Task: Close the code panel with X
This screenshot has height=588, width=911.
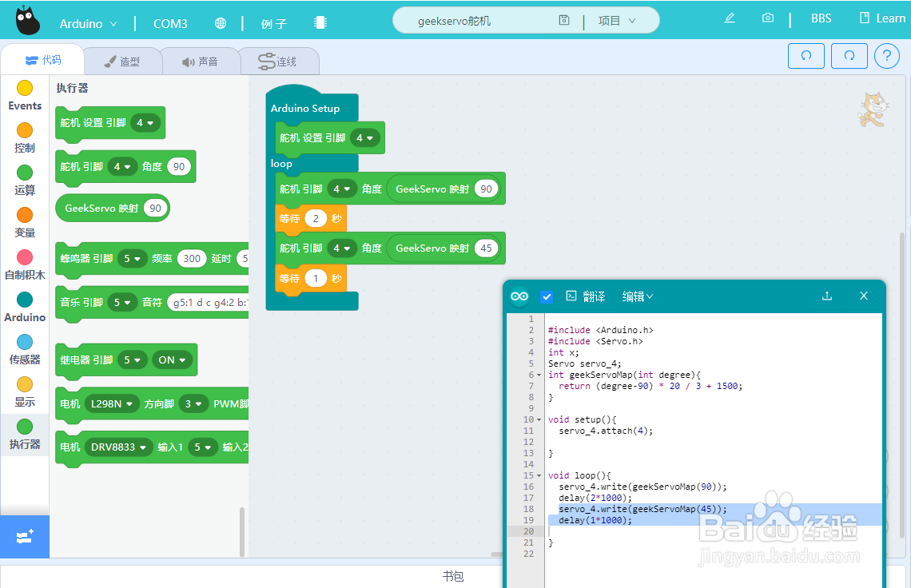Action: point(863,296)
